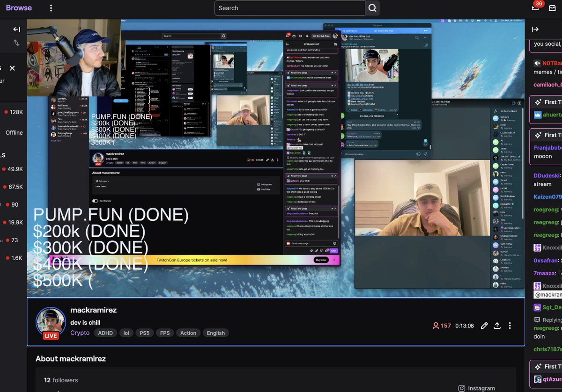Select the lol tag

[x=126, y=333]
